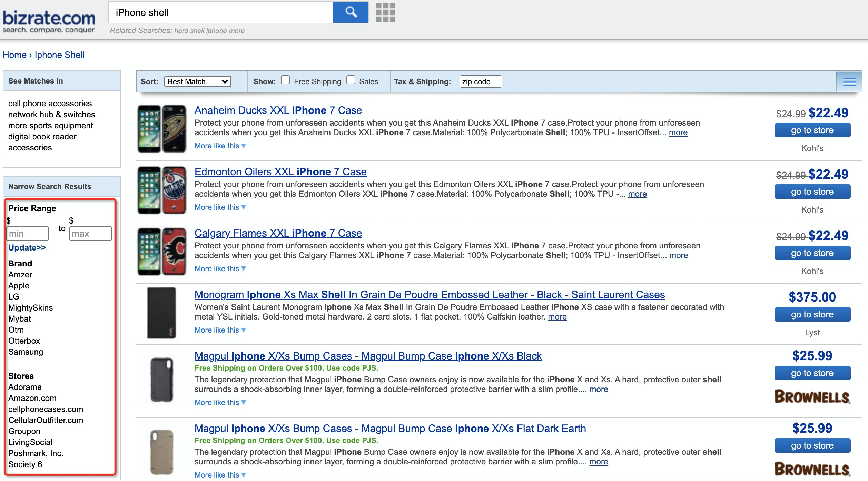Click Update>> under Price Range
Image resolution: width=868 pixels, height=481 pixels.
(x=27, y=248)
